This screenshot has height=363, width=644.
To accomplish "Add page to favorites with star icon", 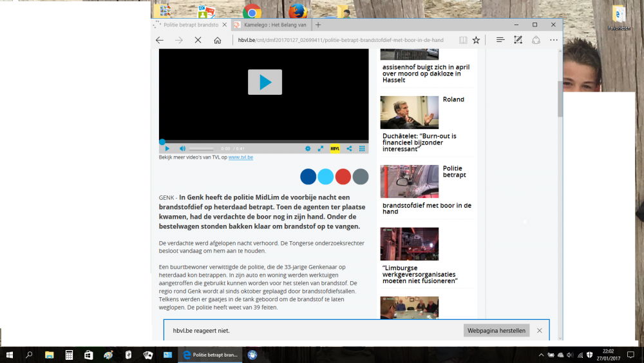I will tap(476, 40).
